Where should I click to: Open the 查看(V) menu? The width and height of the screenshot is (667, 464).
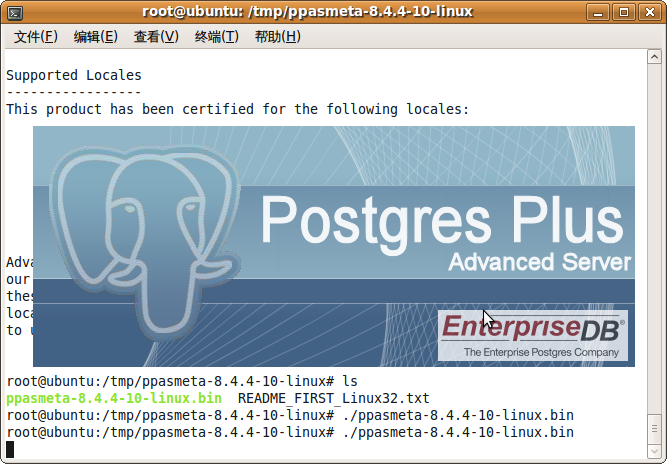click(x=156, y=37)
